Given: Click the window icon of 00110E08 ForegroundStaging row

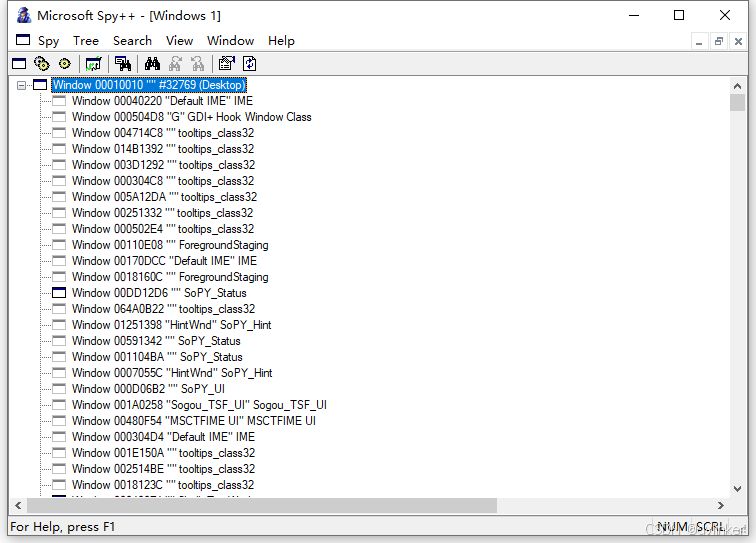Looking at the screenshot, I should [59, 245].
